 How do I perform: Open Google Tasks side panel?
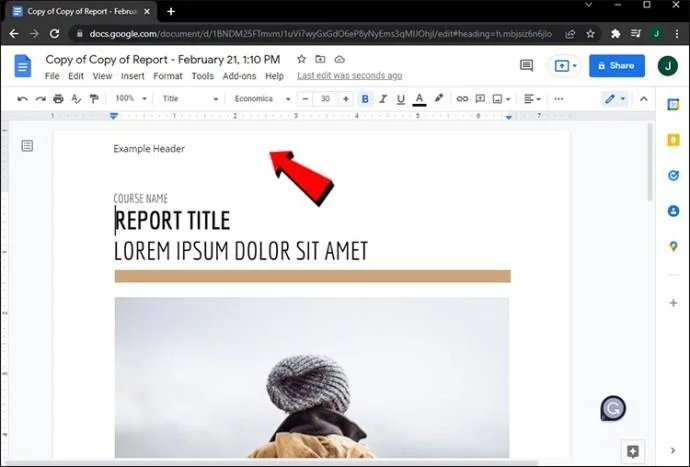pyautogui.click(x=673, y=176)
